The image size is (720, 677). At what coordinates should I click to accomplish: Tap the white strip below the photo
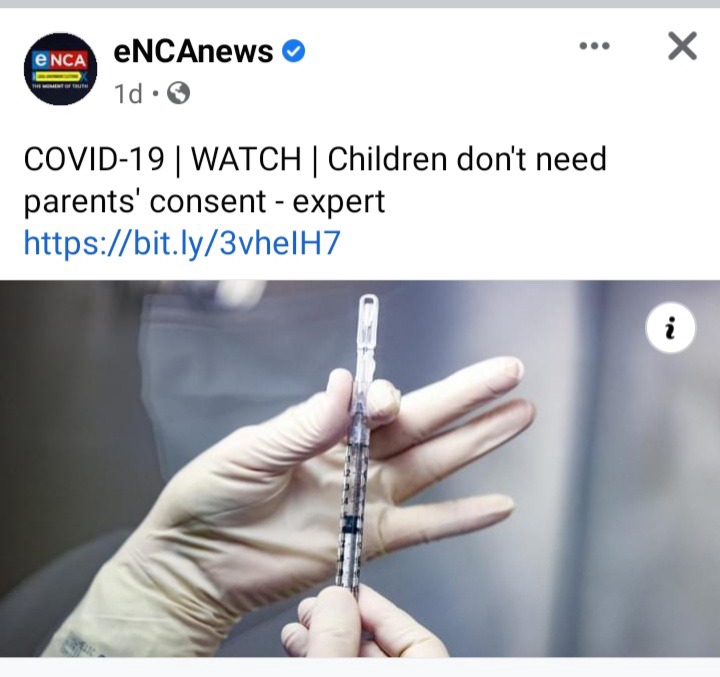[360, 667]
